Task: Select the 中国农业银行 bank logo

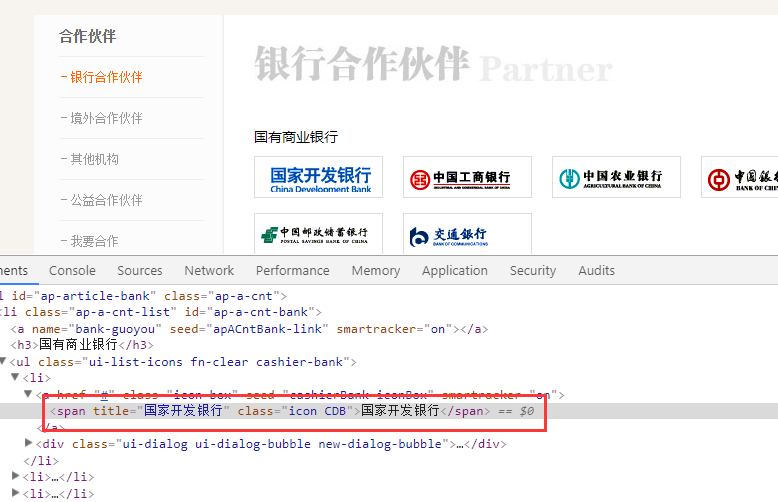Action: (616, 177)
